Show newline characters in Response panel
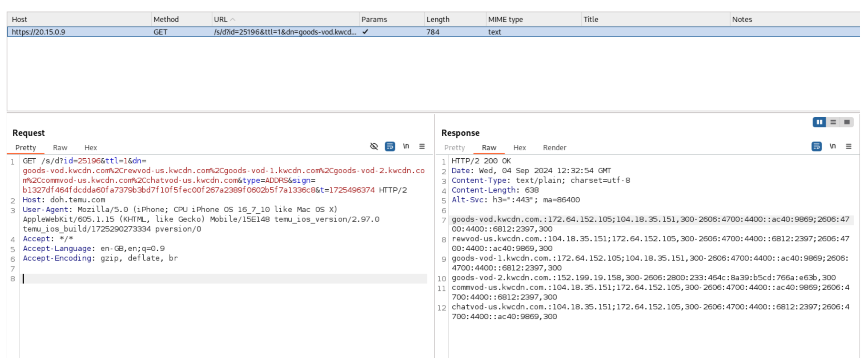This screenshot has width=868, height=358. 833,146
